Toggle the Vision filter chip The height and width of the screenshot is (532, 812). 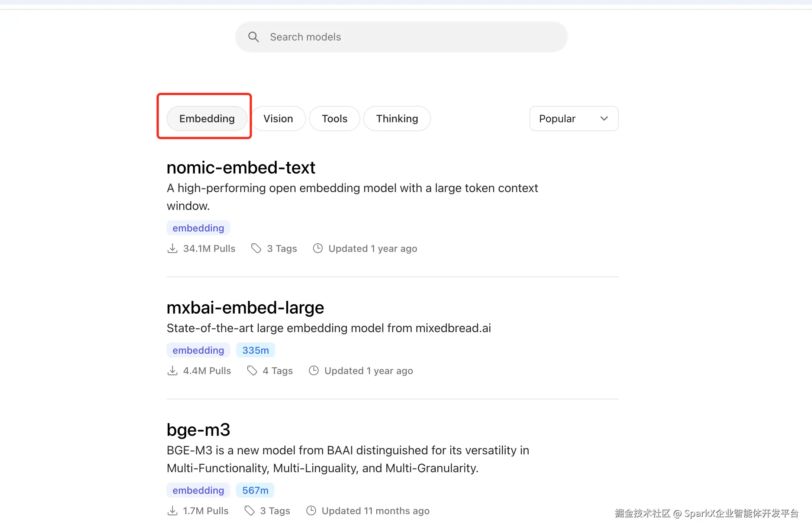(x=278, y=119)
